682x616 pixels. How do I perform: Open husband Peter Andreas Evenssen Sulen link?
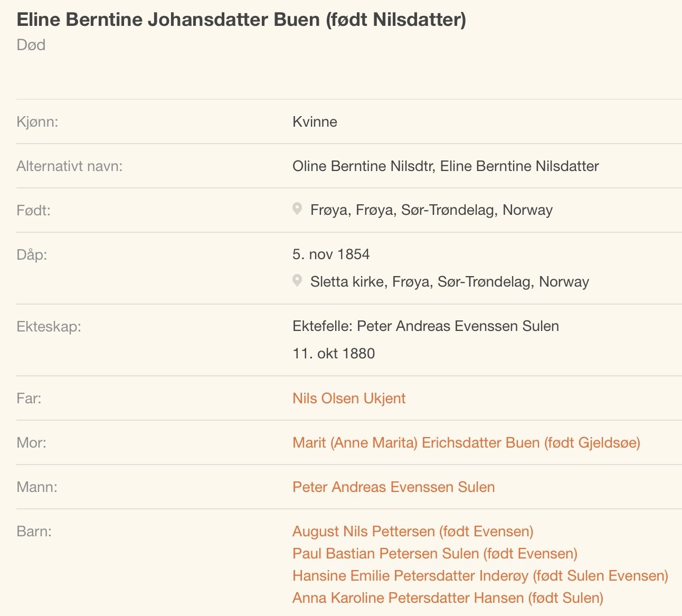tap(393, 487)
